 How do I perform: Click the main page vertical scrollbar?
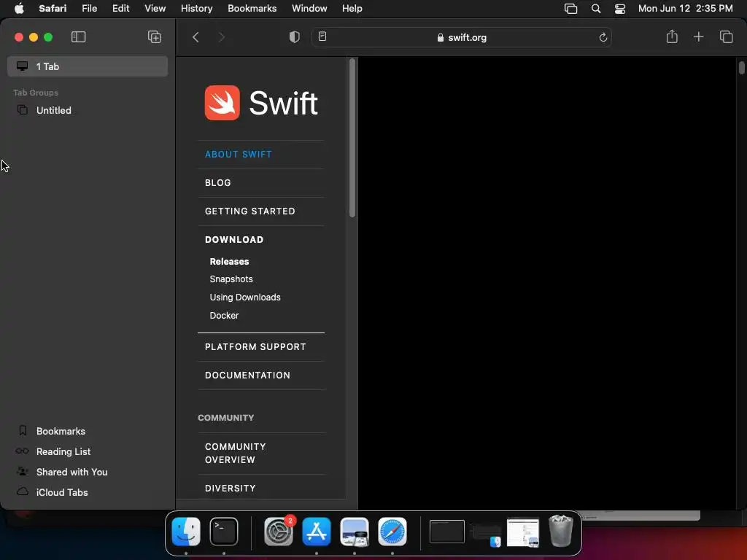click(x=741, y=66)
